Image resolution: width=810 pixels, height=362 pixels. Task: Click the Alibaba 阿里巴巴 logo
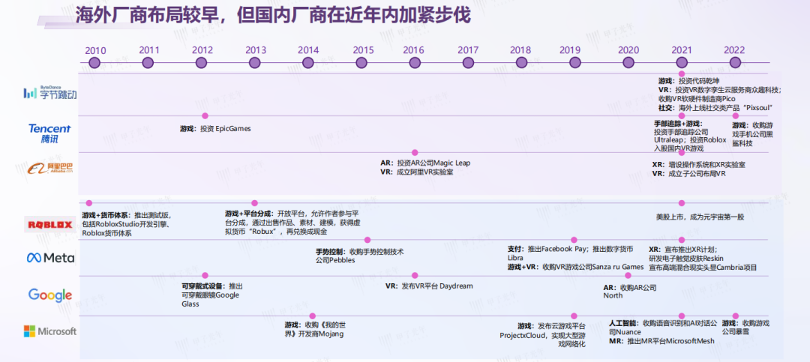51,168
